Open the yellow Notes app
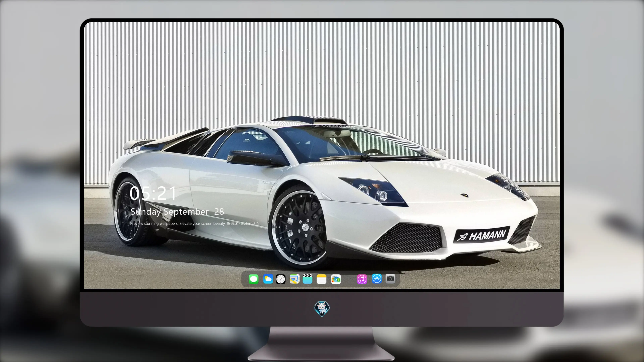This screenshot has height=362, width=644. [321, 279]
